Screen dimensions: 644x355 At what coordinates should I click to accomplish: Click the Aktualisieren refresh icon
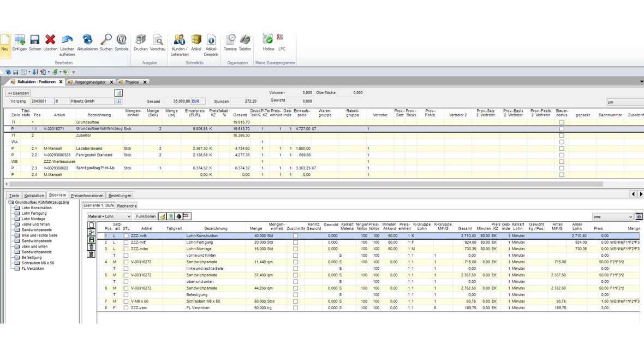(87, 40)
